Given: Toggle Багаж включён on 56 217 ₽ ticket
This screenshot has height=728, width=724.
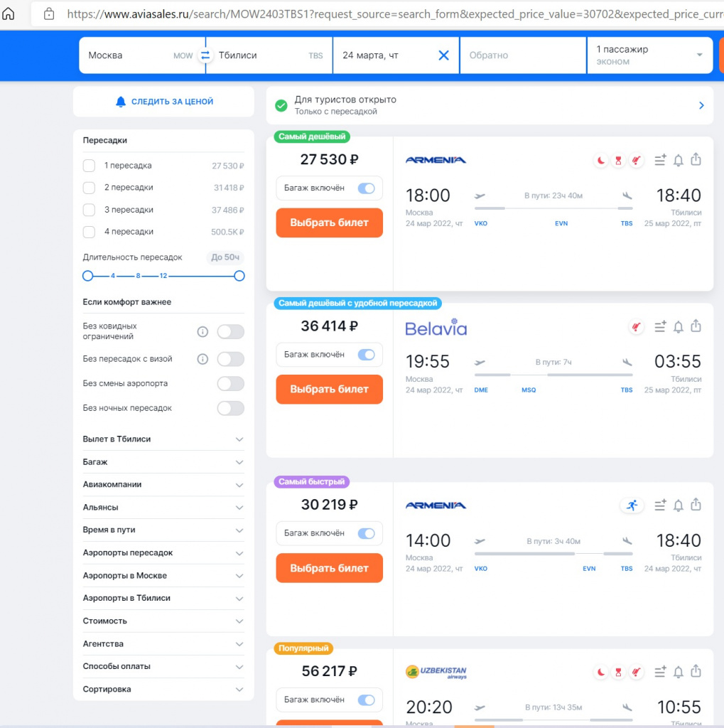Looking at the screenshot, I should click(366, 700).
